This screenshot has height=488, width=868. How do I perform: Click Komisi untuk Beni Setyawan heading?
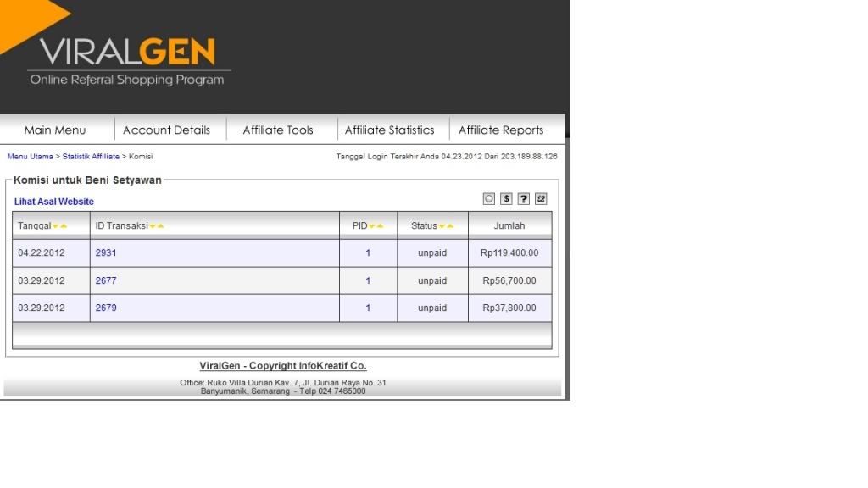(x=87, y=180)
